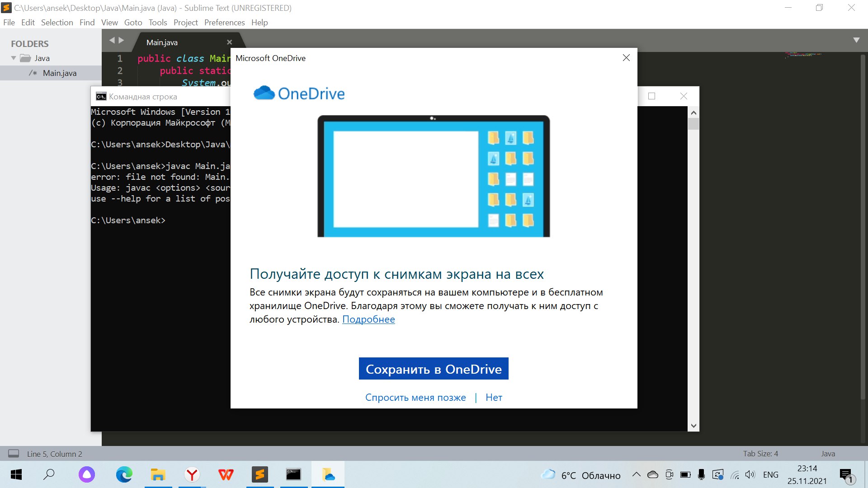Screen dimensions: 868x488
Task: Go to previous tab with left arrow
Action: click(x=112, y=40)
